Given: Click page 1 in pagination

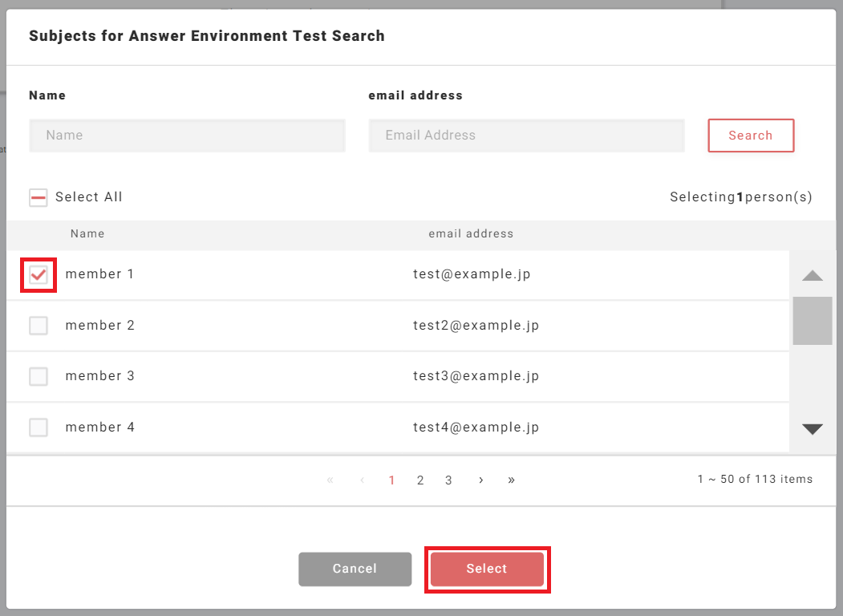Looking at the screenshot, I should 391,480.
